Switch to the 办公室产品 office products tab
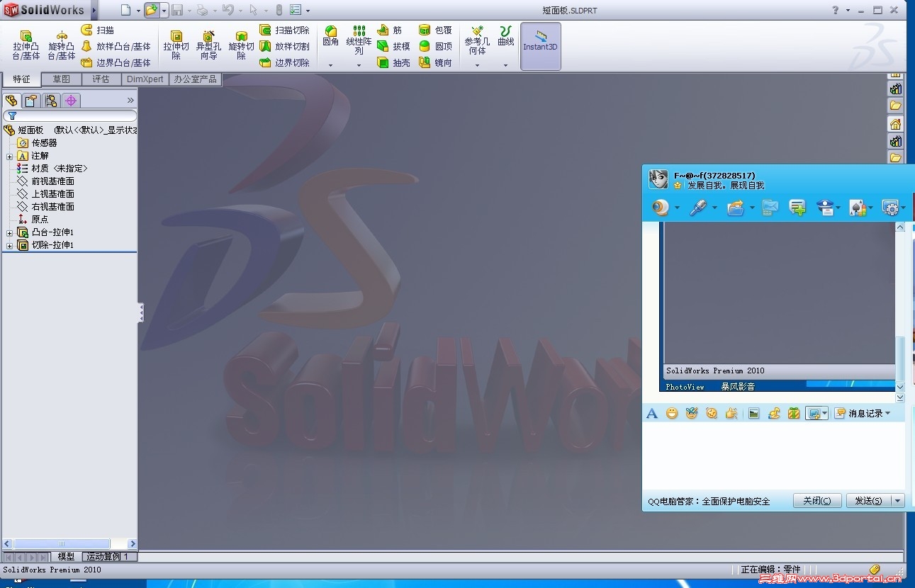915x588 pixels. 196,79
